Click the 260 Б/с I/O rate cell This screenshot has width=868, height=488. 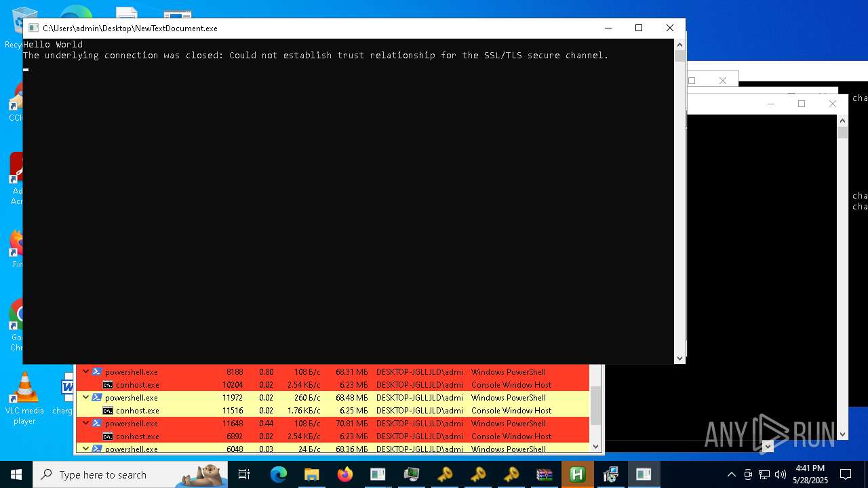[307, 398]
